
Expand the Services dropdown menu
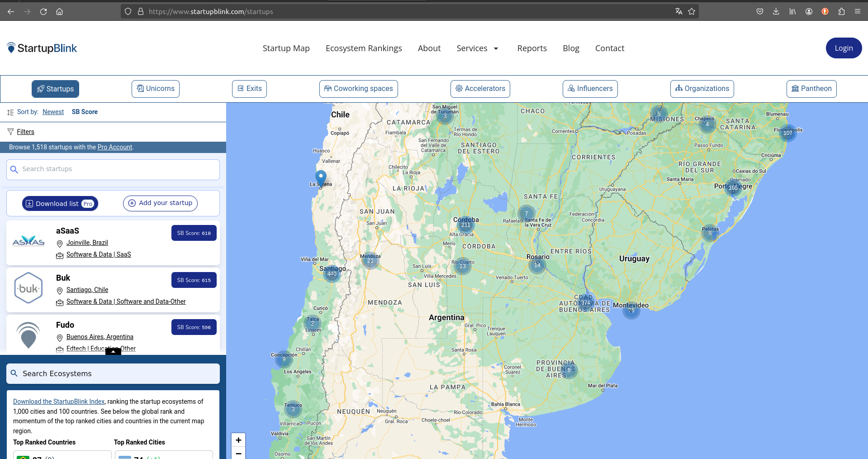pos(477,48)
